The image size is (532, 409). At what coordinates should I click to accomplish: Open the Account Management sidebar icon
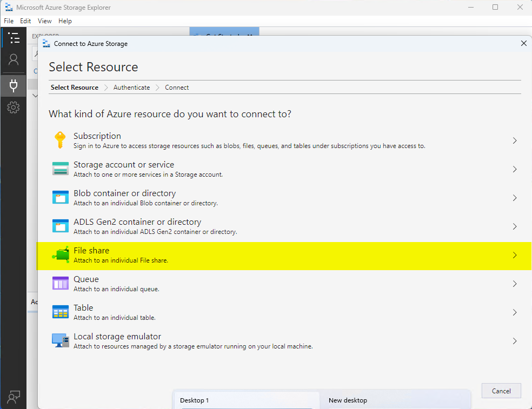(x=14, y=59)
